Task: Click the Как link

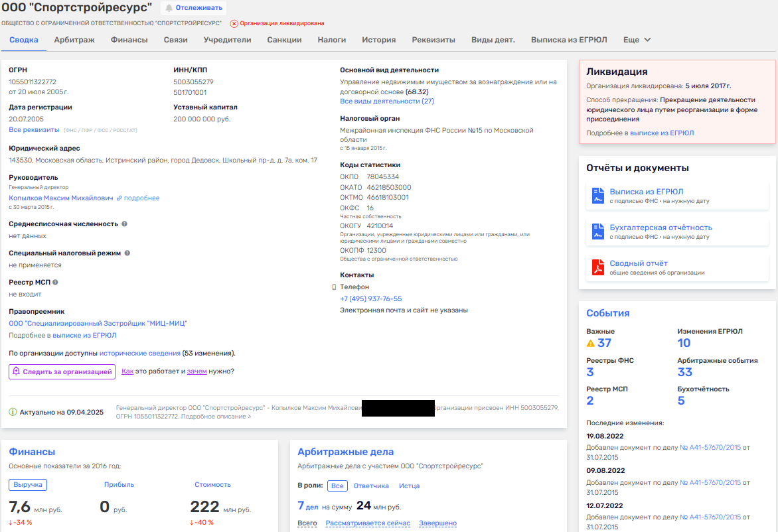Action: pyautogui.click(x=127, y=371)
